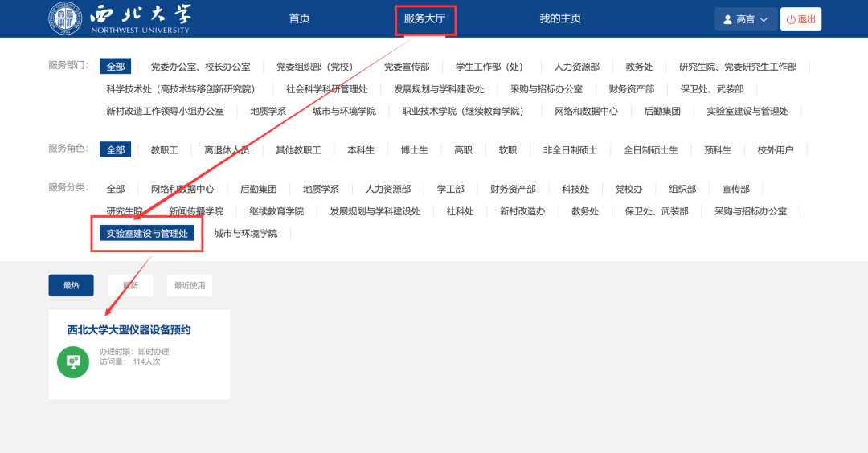
Task: Open the green 大型仪器设备预约 service icon
Action: [x=73, y=362]
